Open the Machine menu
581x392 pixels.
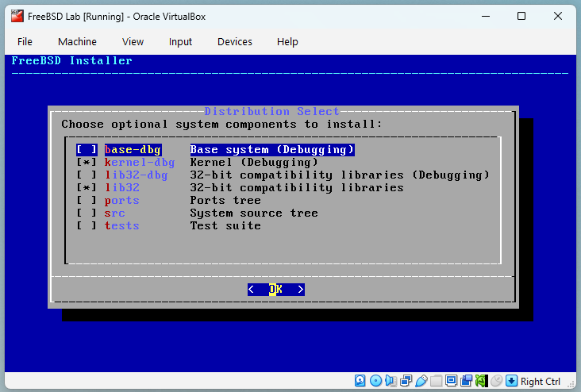77,41
